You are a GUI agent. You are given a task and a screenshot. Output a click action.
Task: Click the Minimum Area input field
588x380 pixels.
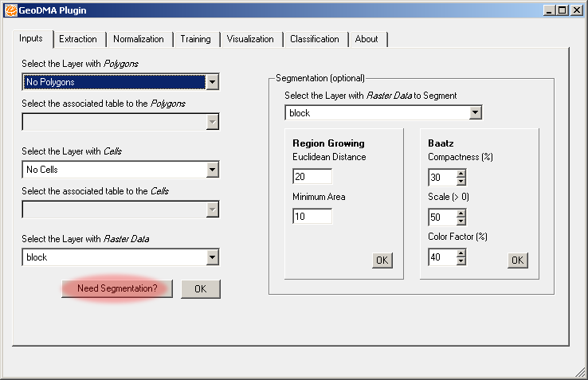tap(312, 217)
